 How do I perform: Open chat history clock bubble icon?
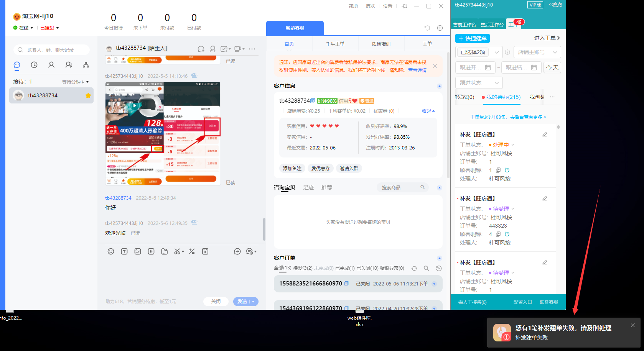[x=250, y=251]
